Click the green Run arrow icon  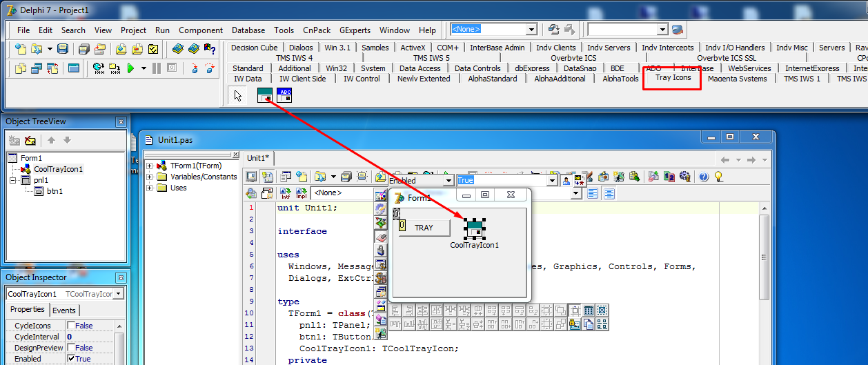pos(130,68)
